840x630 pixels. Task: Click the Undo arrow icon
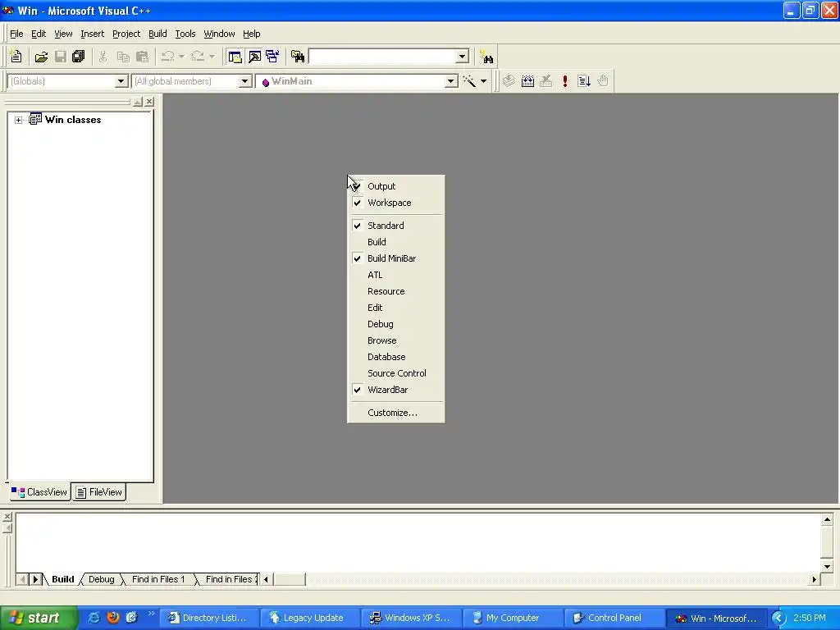coord(167,57)
